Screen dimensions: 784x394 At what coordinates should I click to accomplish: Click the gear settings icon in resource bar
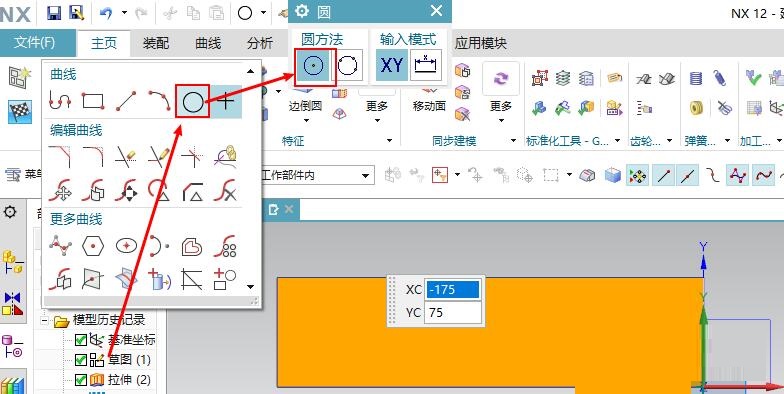10,212
